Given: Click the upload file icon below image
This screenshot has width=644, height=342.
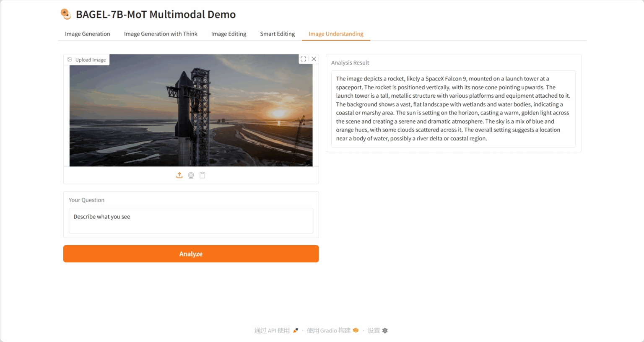Looking at the screenshot, I should 179,175.
